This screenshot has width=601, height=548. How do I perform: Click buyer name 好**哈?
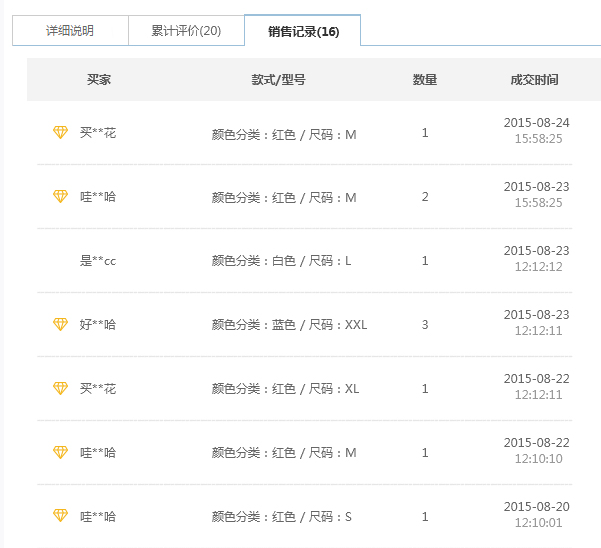coord(98,325)
